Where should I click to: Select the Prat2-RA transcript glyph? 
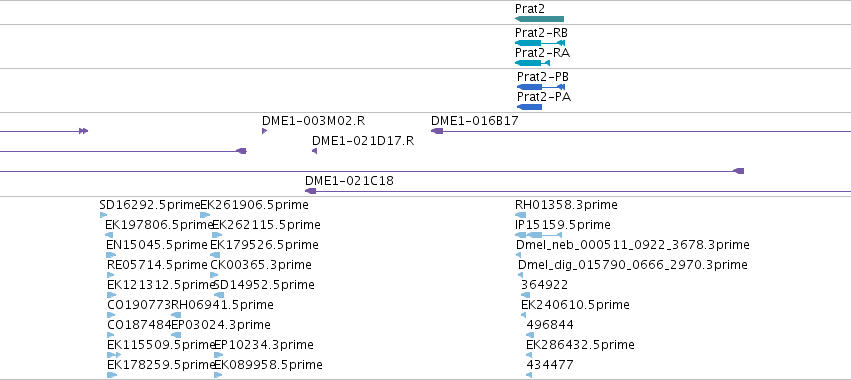[x=532, y=63]
